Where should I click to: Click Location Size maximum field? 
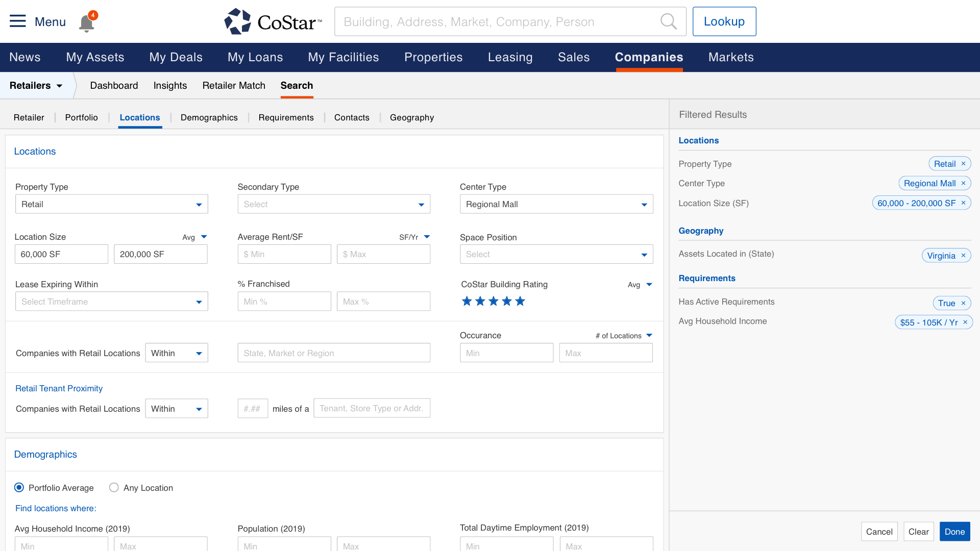[x=160, y=254]
